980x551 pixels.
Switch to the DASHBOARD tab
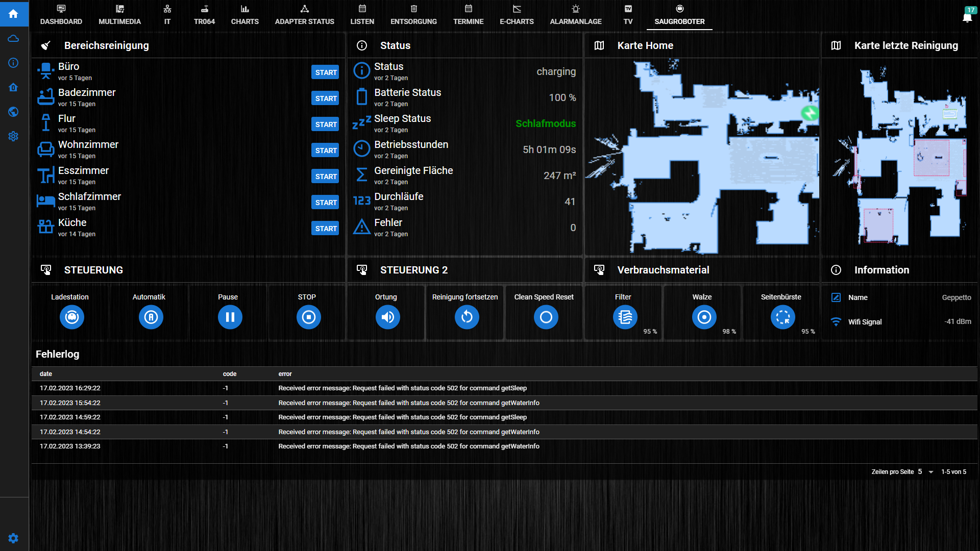click(61, 15)
